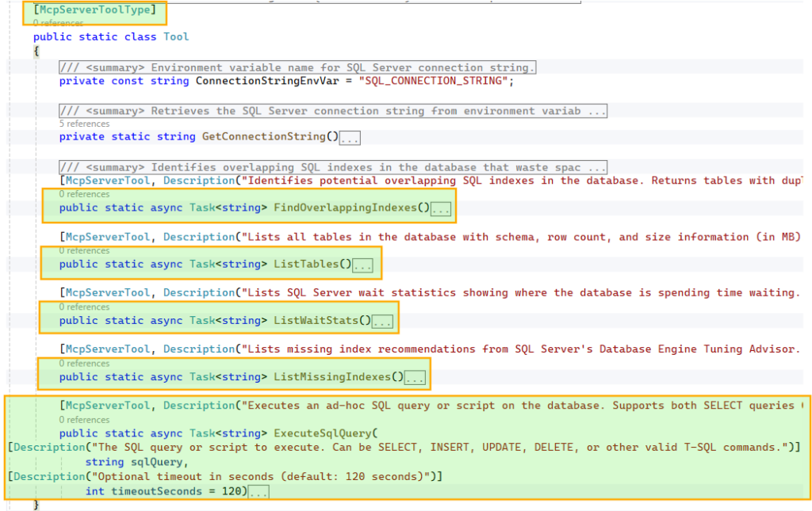The width and height of the screenshot is (812, 511).
Task: Open '0 references' above ListTables method
Action: pos(84,250)
